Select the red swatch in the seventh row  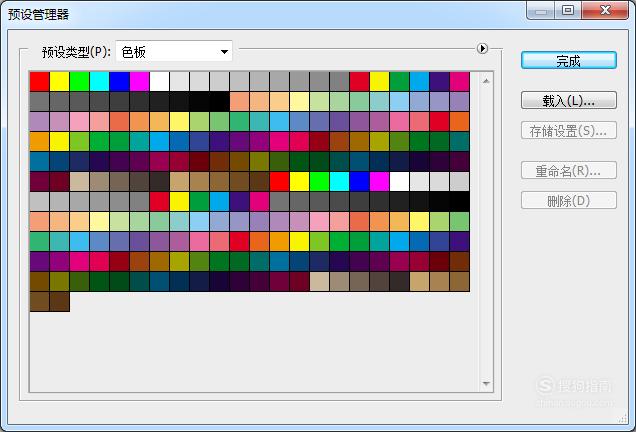160,202
